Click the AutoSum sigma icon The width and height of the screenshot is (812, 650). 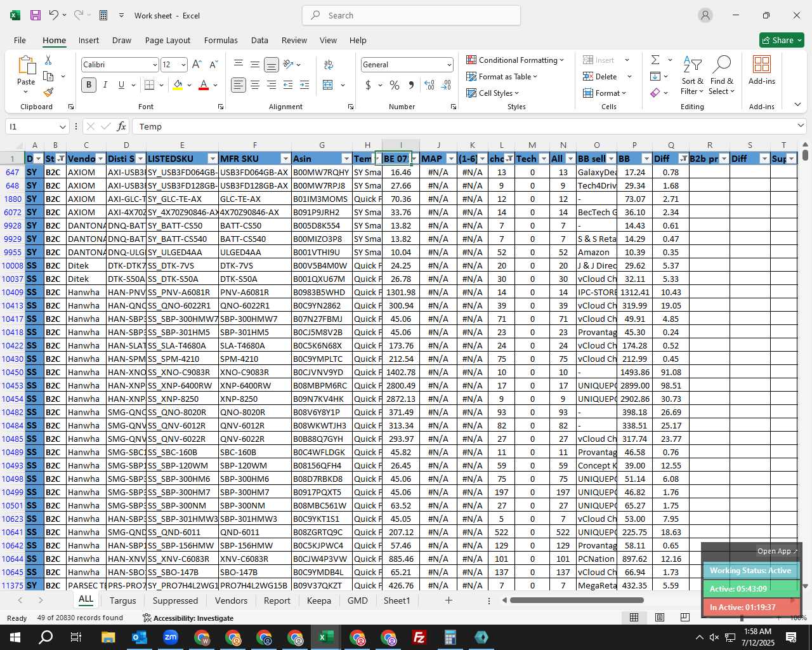point(655,60)
